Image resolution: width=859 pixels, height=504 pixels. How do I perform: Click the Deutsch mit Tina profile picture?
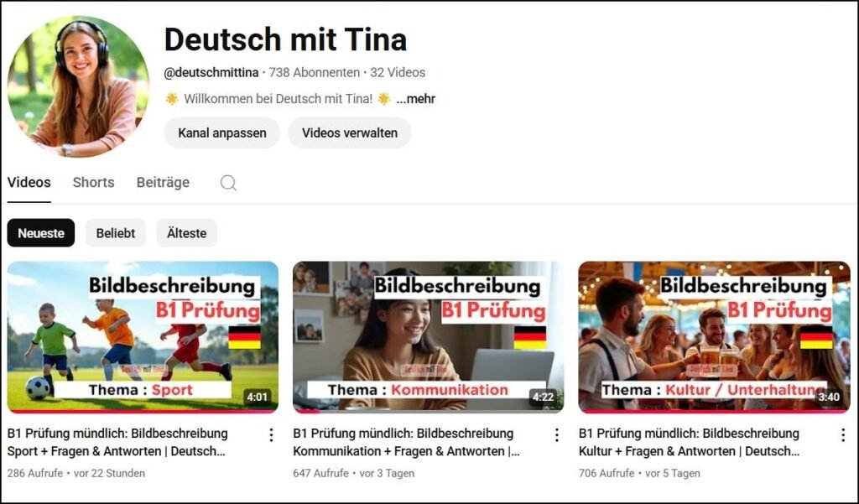[78, 86]
